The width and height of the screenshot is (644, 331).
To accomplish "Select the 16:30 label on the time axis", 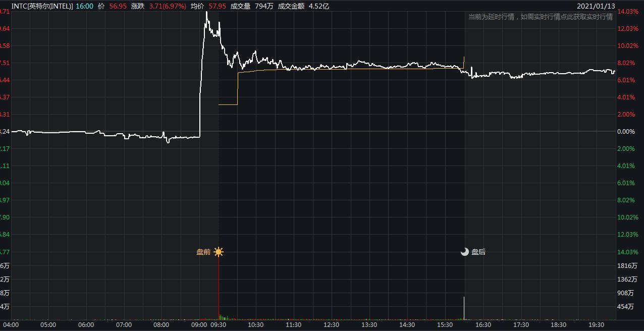I will [x=483, y=325].
